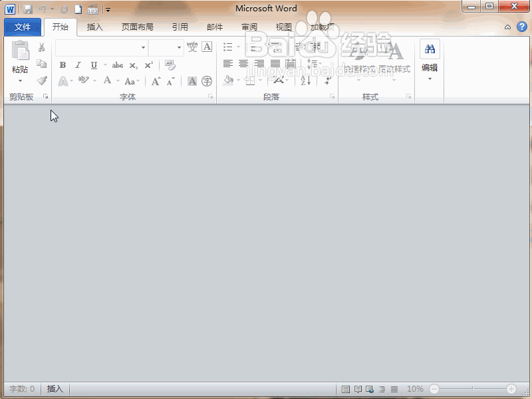Viewport: 532px width, 399px height.
Task: Expand the Paste options dropdown
Action: 19,80
